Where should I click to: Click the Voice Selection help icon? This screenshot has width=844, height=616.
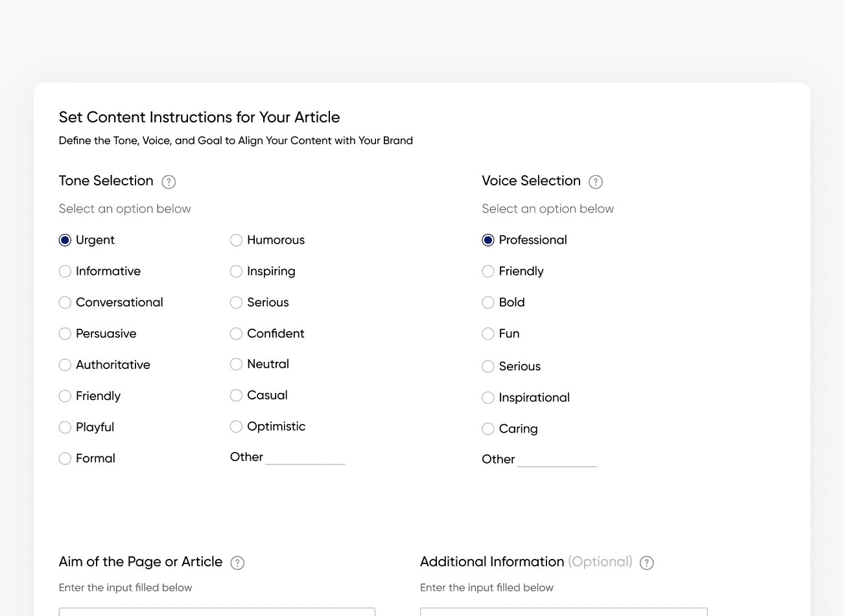coord(595,182)
